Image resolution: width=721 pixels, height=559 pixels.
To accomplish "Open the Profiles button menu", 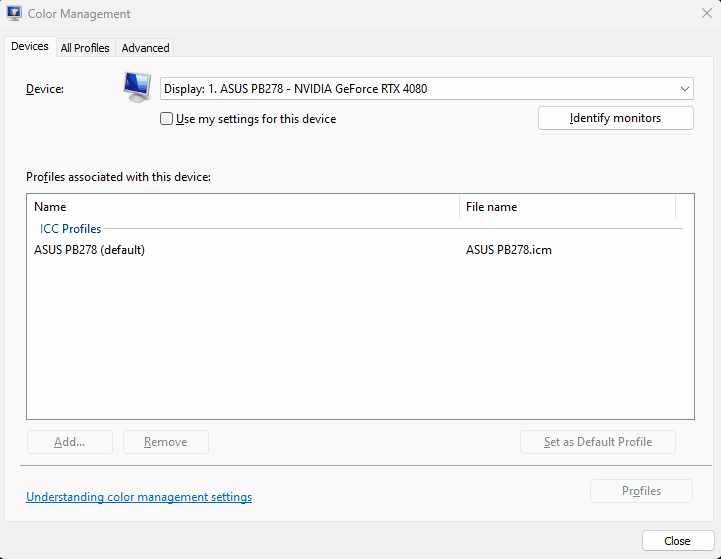I will (641, 491).
